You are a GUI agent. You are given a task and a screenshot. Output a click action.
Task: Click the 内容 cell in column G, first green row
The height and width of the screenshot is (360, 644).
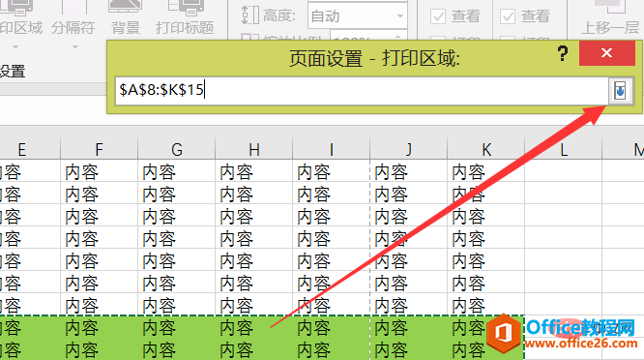coord(177,327)
